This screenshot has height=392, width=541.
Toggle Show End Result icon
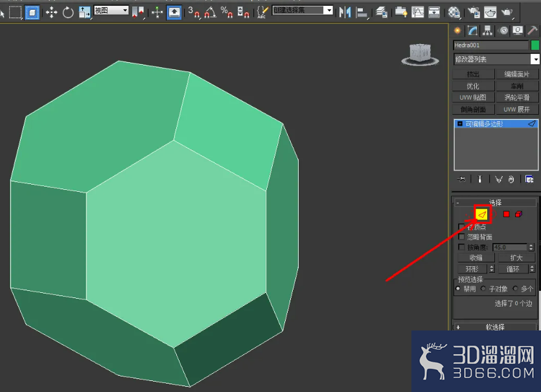(x=479, y=179)
